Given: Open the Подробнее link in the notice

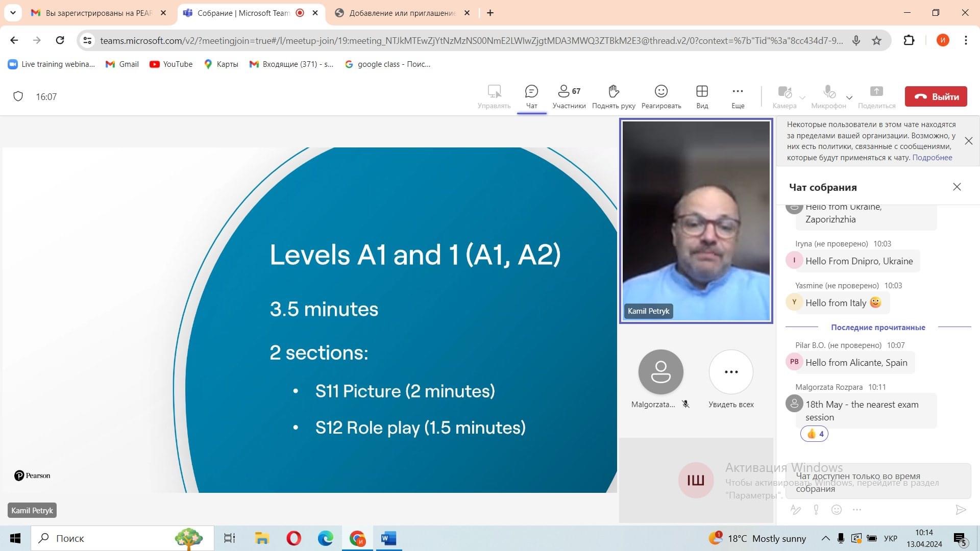Looking at the screenshot, I should pyautogui.click(x=932, y=158).
